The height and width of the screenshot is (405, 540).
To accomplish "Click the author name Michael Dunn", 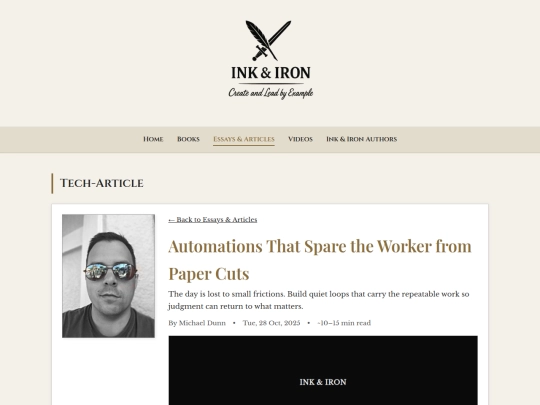I will [x=202, y=323].
